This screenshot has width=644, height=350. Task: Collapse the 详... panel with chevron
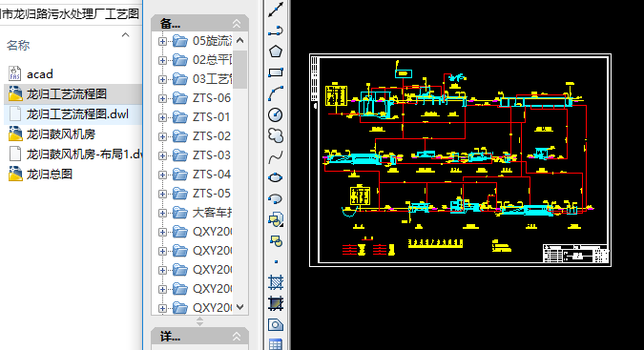237,337
